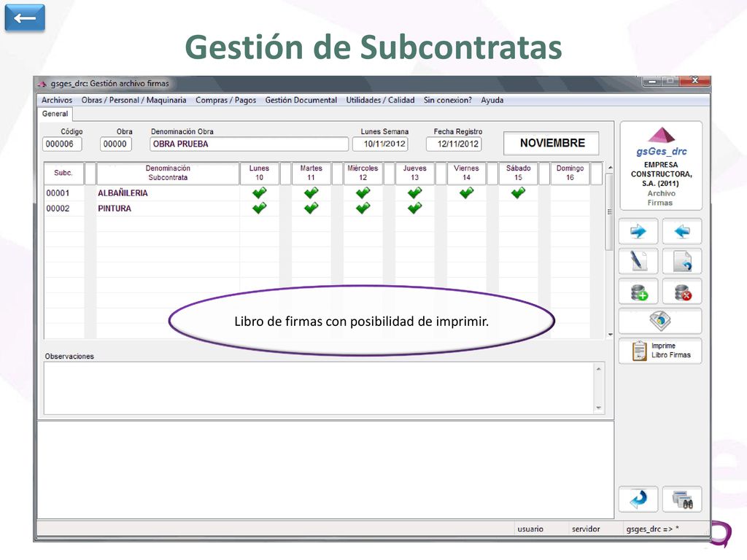This screenshot has width=747, height=560.
Task: Click the Domingo 16 column header
Action: click(x=570, y=173)
